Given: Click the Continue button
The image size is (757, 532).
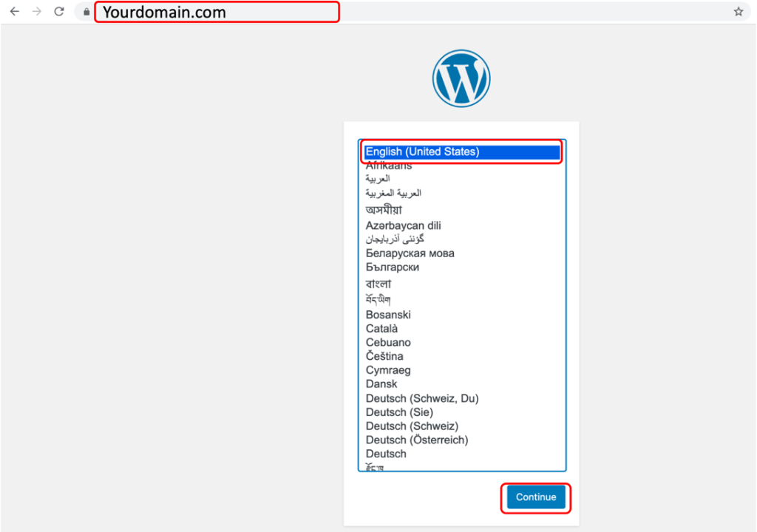Looking at the screenshot, I should [x=536, y=497].
